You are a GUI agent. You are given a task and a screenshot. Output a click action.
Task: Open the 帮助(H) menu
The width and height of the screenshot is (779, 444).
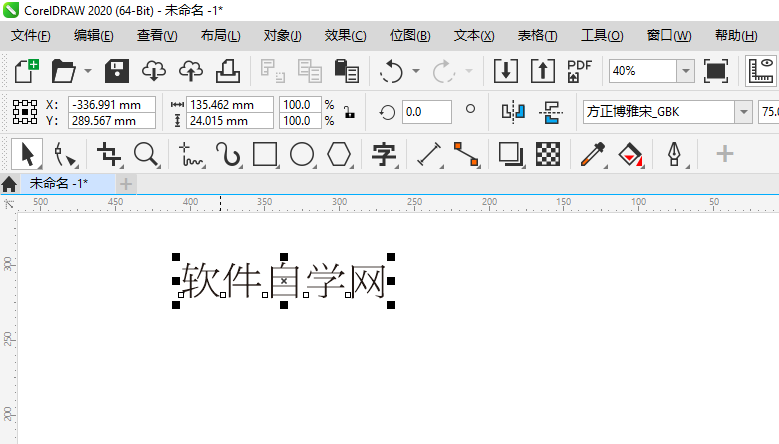736,36
